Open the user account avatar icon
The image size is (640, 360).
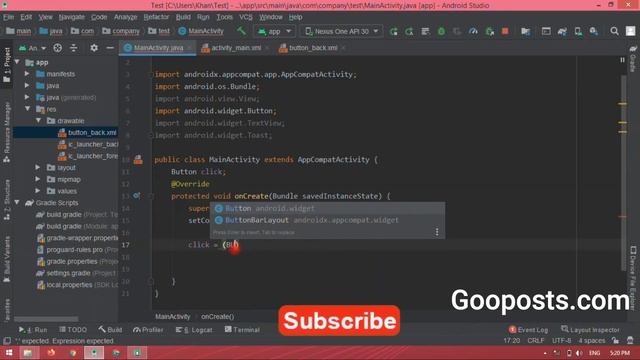pyautogui.click(x=631, y=31)
